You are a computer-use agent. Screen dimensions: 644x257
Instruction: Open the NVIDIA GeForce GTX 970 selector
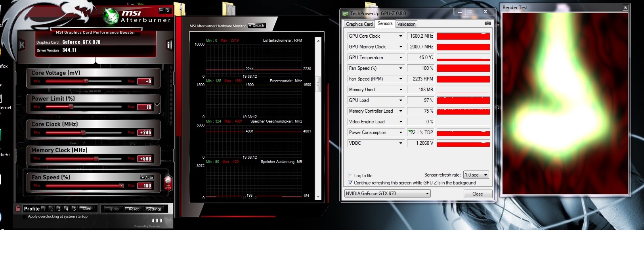(387, 194)
